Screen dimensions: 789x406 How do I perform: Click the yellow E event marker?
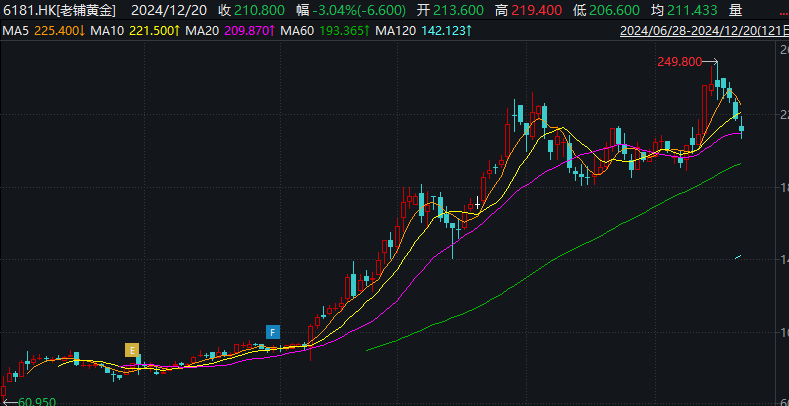[131, 349]
